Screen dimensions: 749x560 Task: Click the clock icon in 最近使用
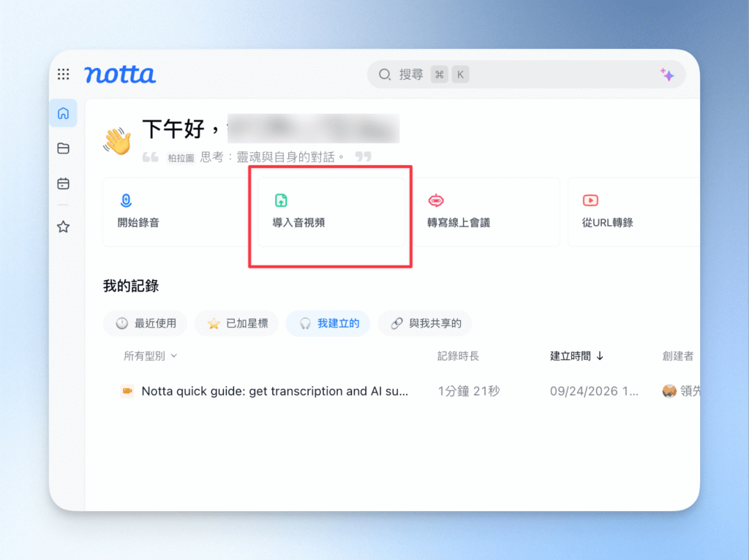click(x=122, y=323)
